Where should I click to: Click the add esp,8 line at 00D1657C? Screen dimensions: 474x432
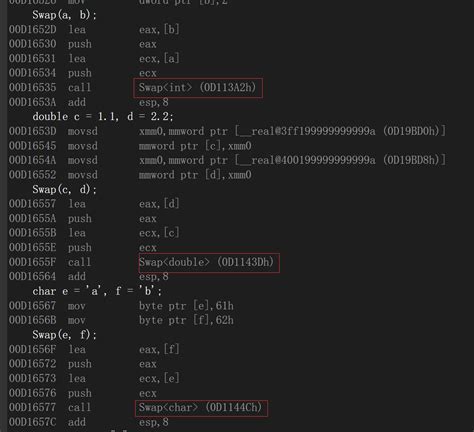click(x=89, y=422)
